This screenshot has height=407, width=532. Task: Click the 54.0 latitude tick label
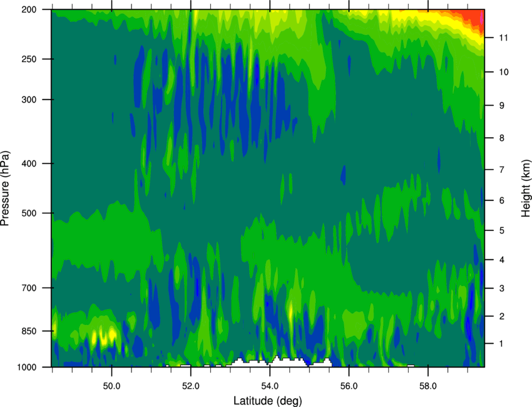click(x=270, y=386)
